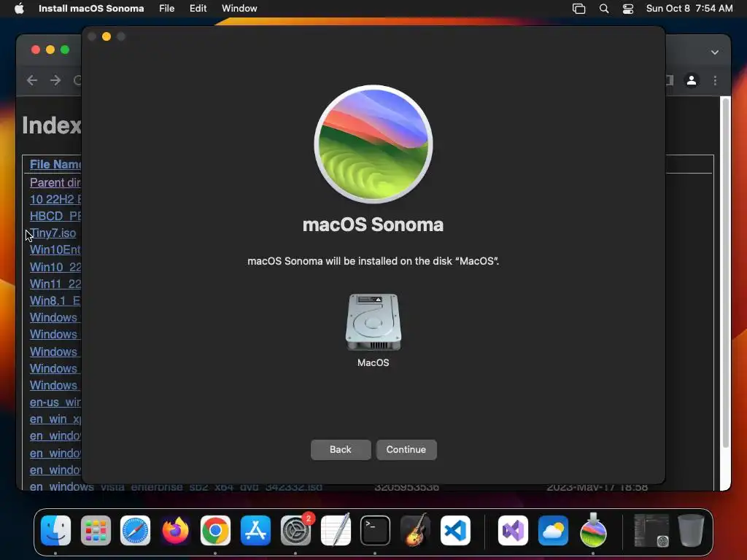
Task: Open the Window menu
Action: click(x=239, y=8)
